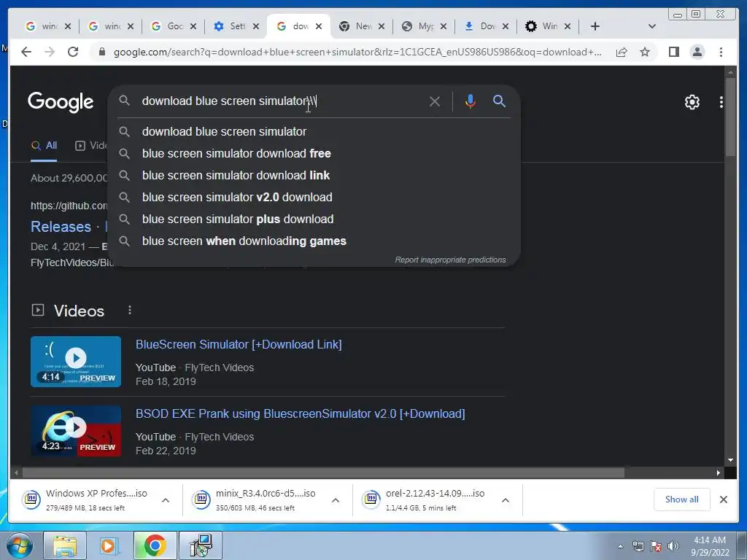Open 'BSOD EXE Prank using BluescreenSimulator' result
747x560 pixels.
pyautogui.click(x=300, y=413)
